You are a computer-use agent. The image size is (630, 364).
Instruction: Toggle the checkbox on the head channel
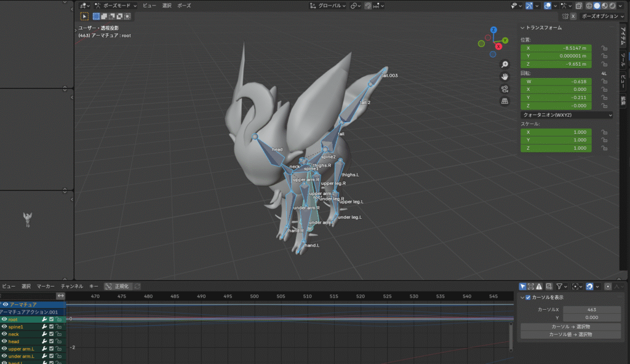point(52,342)
